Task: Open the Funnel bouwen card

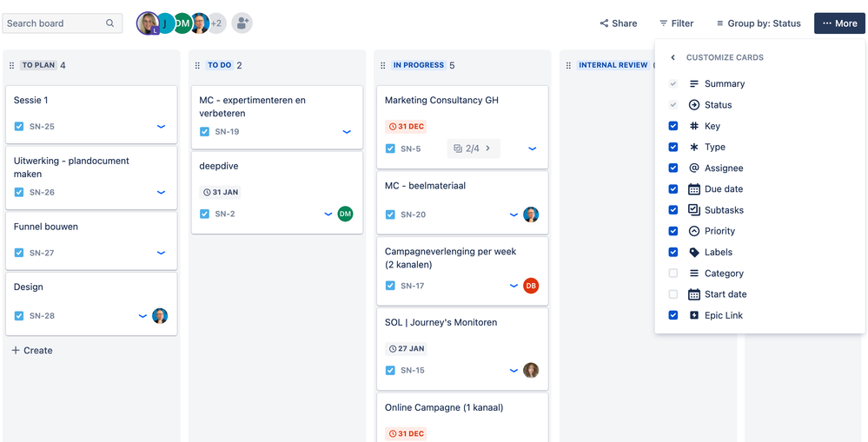Action: point(91,240)
